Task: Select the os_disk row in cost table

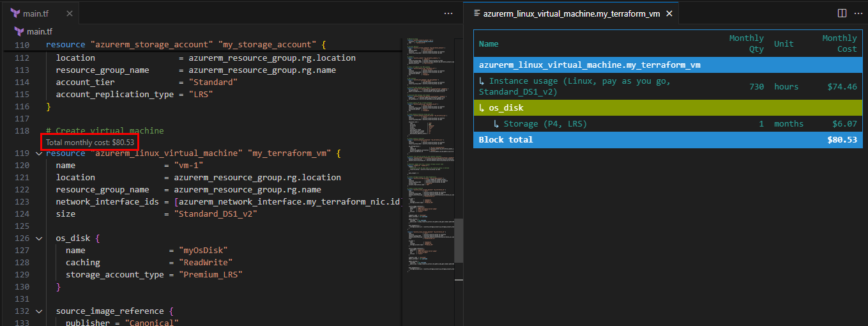Action: click(667, 107)
